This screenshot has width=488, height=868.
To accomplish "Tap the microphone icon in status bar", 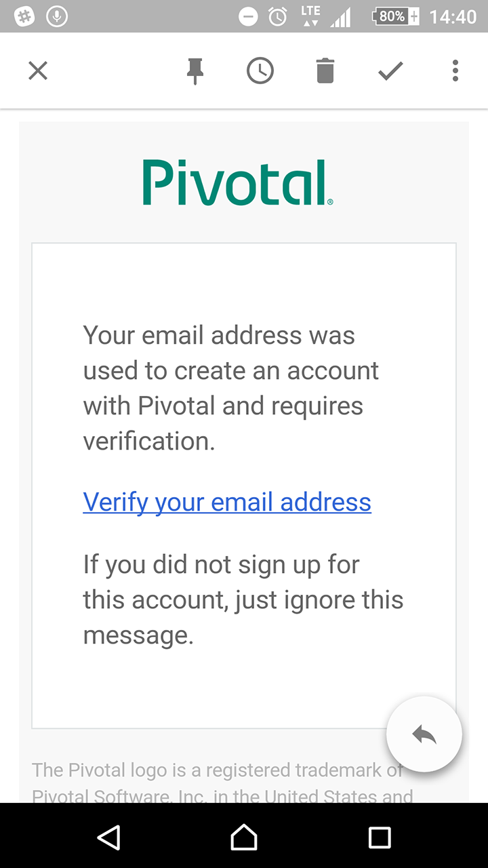I will (57, 16).
